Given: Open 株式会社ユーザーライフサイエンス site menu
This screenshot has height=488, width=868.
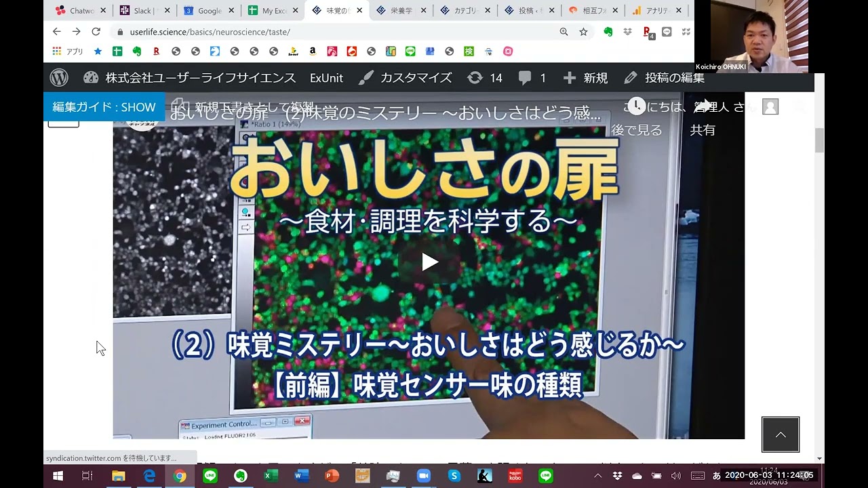Looking at the screenshot, I should 190,78.
